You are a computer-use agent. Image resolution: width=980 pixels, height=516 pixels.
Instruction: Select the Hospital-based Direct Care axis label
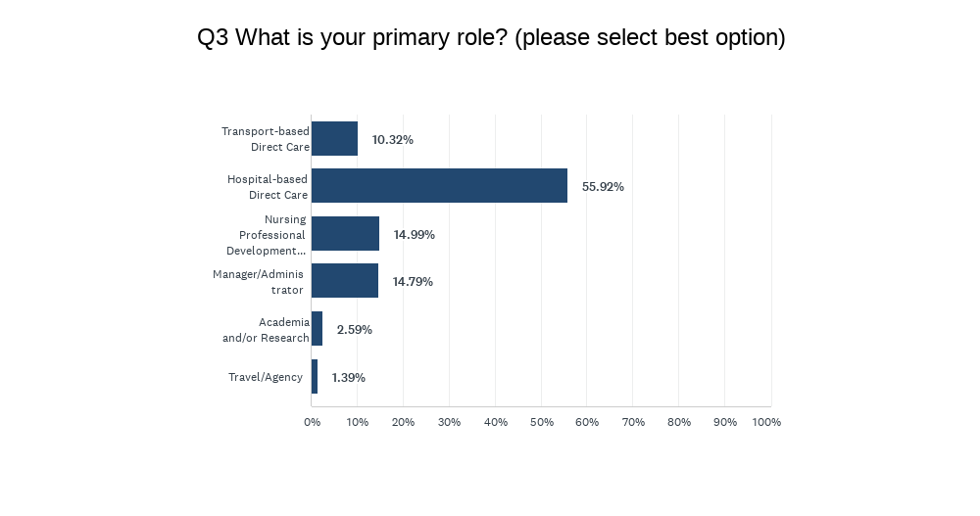[x=268, y=187]
